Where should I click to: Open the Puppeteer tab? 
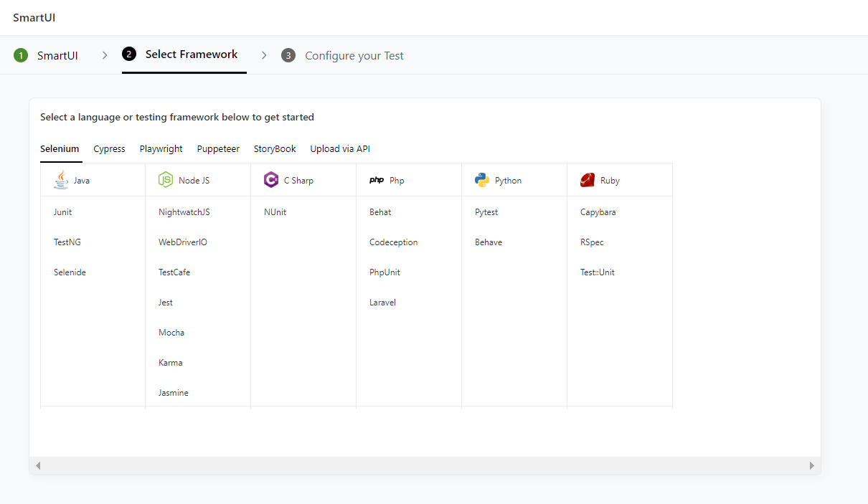click(x=218, y=149)
